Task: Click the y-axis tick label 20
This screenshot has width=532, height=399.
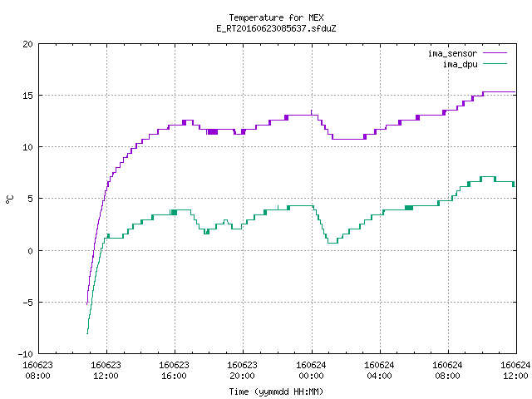Action: [27, 44]
